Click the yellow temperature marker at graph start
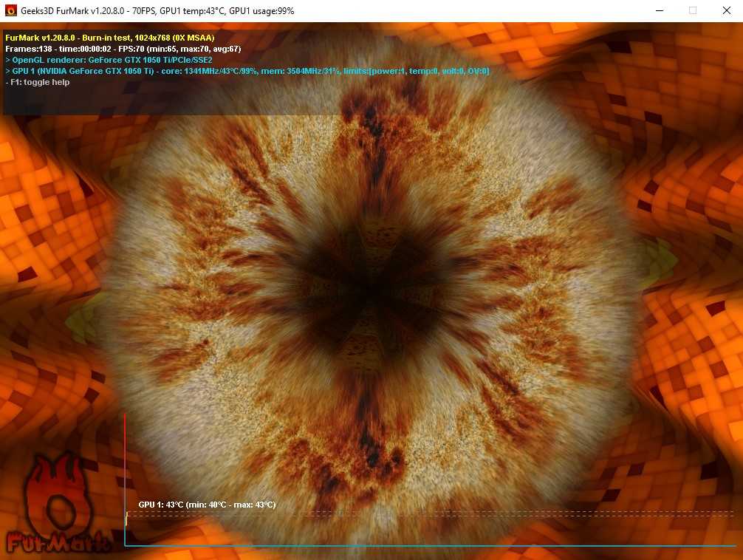The width and height of the screenshot is (743, 560). tap(126, 519)
